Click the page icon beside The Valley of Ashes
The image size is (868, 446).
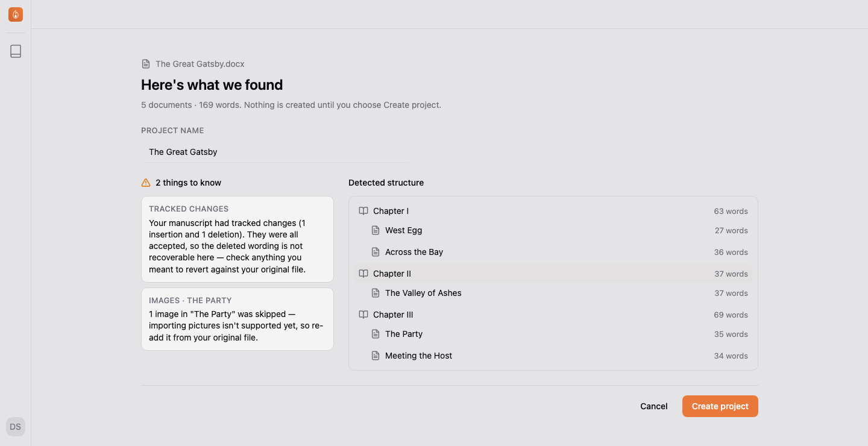coord(376,293)
